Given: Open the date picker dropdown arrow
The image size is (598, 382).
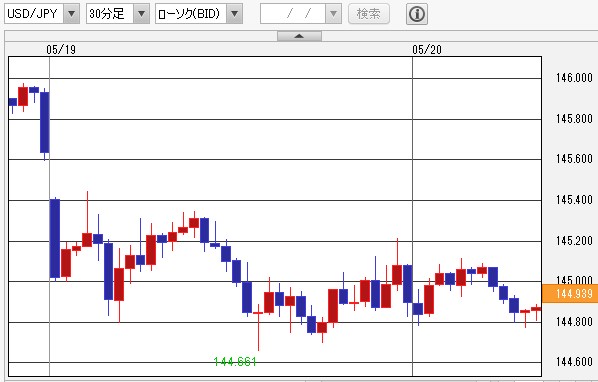Looking at the screenshot, I should point(333,14).
